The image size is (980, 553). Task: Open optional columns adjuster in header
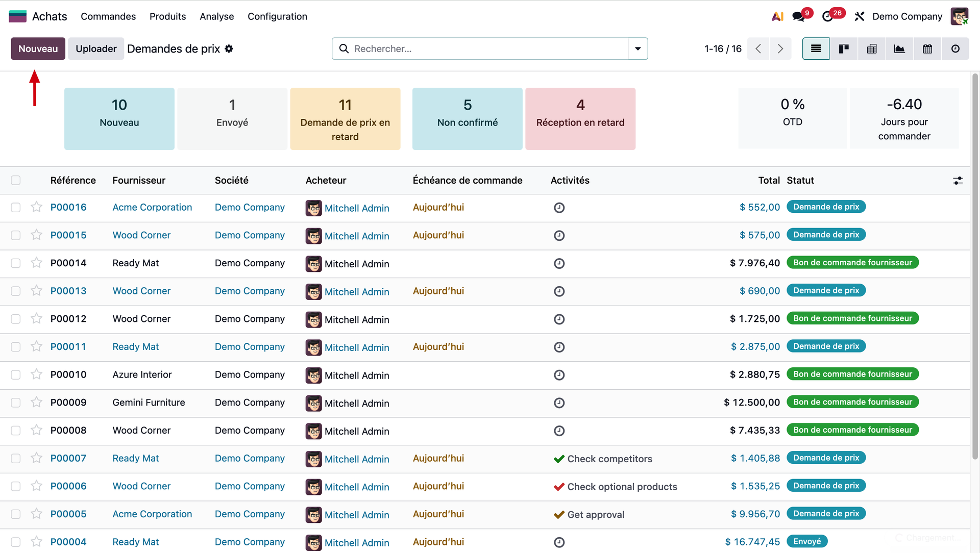(958, 180)
